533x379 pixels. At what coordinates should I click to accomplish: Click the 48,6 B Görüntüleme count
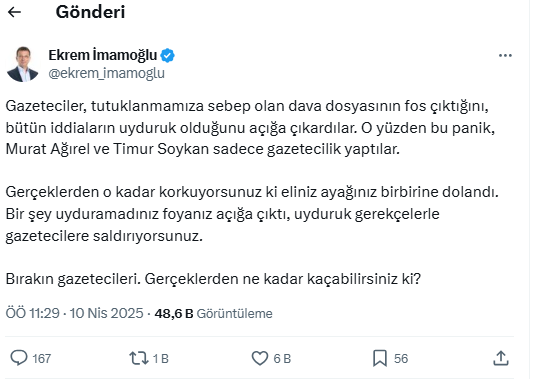(x=213, y=313)
